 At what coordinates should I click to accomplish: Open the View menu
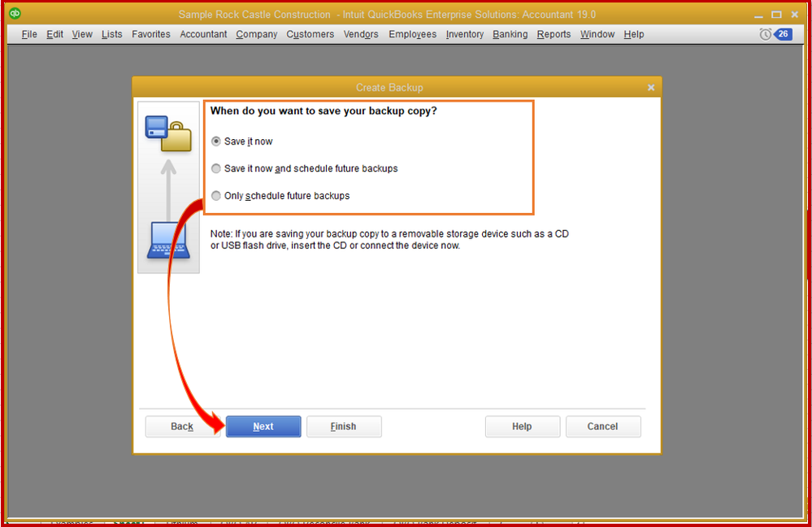[x=82, y=34]
